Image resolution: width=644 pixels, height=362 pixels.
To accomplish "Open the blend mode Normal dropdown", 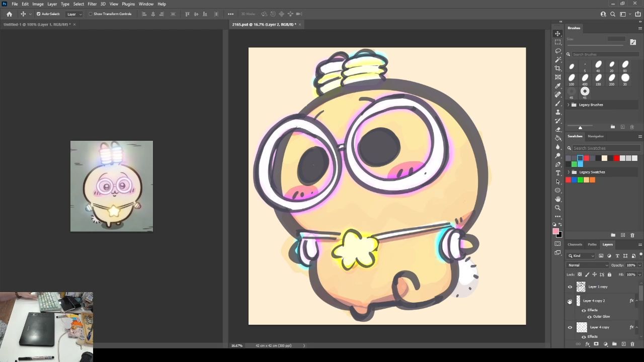I will [x=587, y=265].
